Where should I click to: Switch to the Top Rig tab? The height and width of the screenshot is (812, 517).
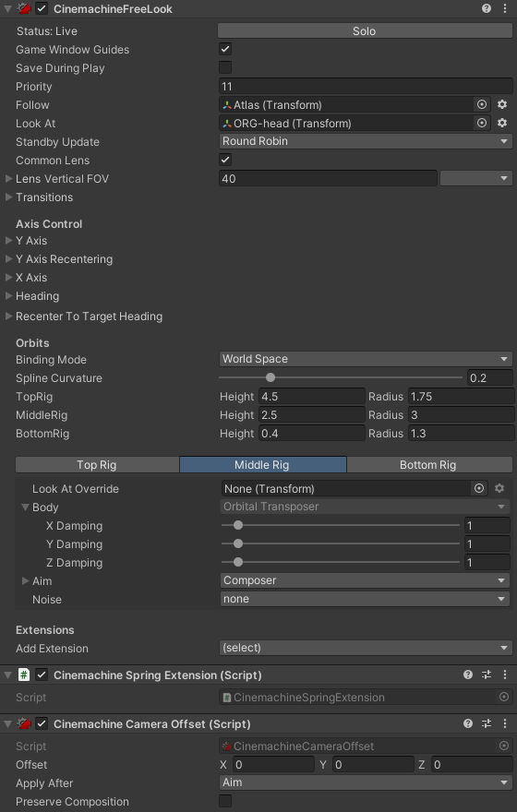[97, 464]
